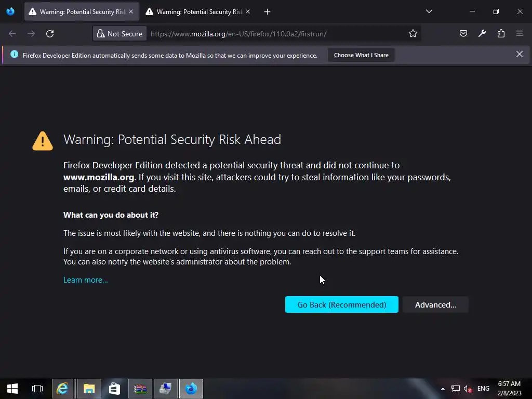Expand the list all tabs dropdown
Screen dimensions: 532x399
[429, 11]
